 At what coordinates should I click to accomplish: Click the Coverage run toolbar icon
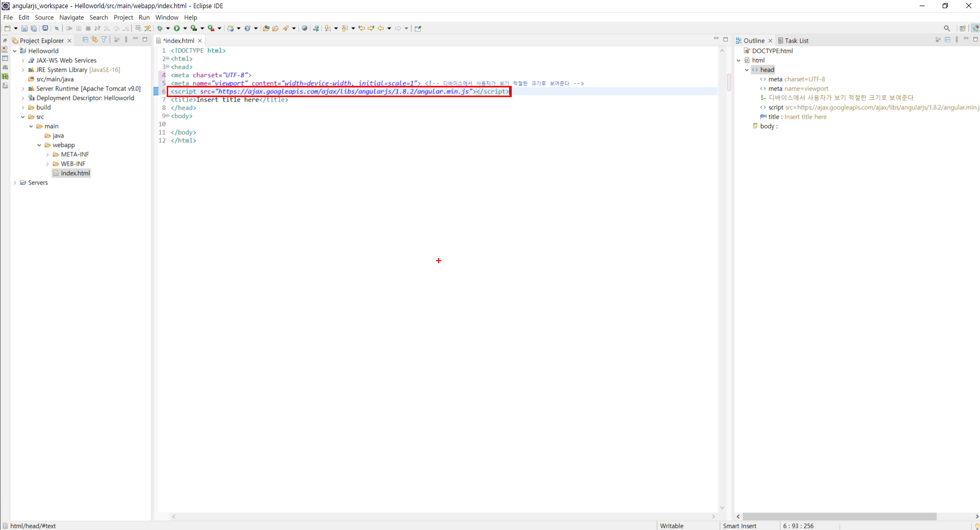tap(194, 29)
